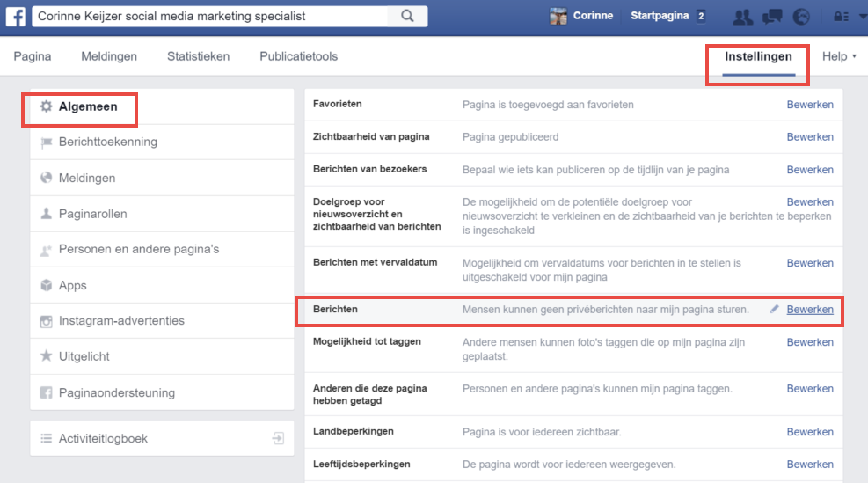The image size is (868, 483).
Task: Open the privacy shortcuts lock icon
Action: point(842,17)
